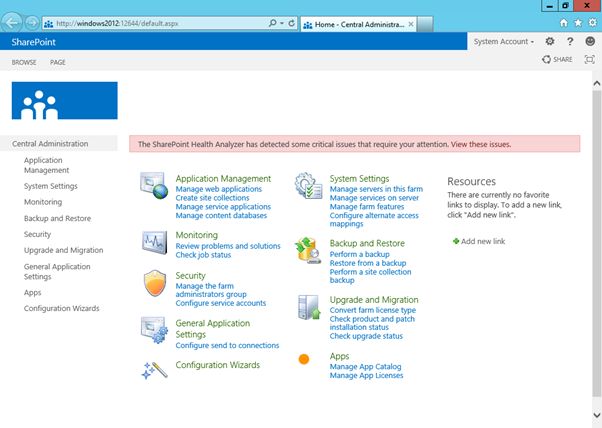This screenshot has height=428, width=602.
Task: Click the page scrollbar down arrow
Action: click(x=597, y=415)
